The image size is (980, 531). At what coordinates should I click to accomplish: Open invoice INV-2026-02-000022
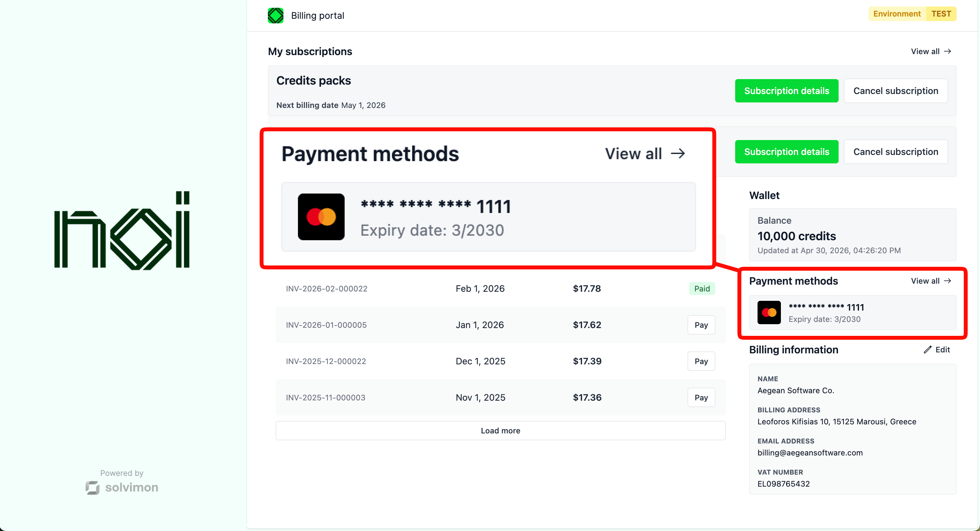(x=327, y=289)
